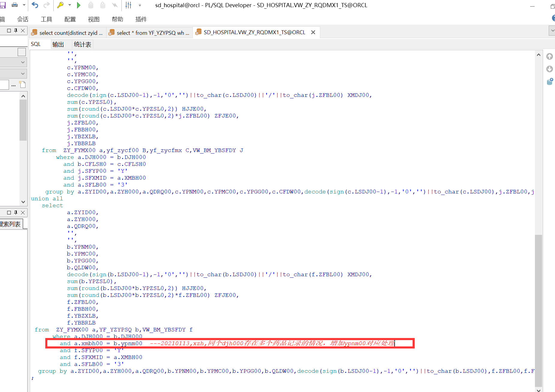Open the 帮助 menu

click(x=118, y=19)
